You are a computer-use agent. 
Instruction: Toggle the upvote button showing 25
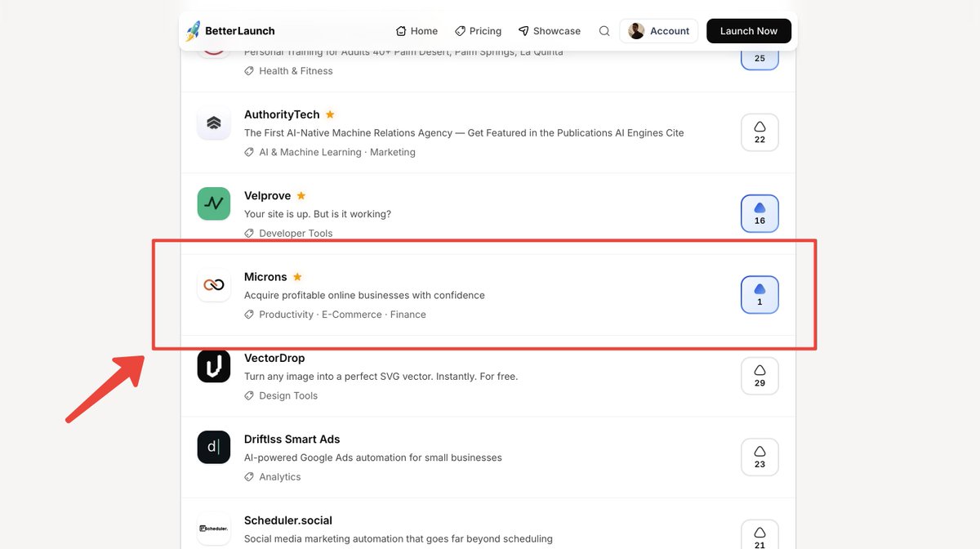[x=759, y=59]
